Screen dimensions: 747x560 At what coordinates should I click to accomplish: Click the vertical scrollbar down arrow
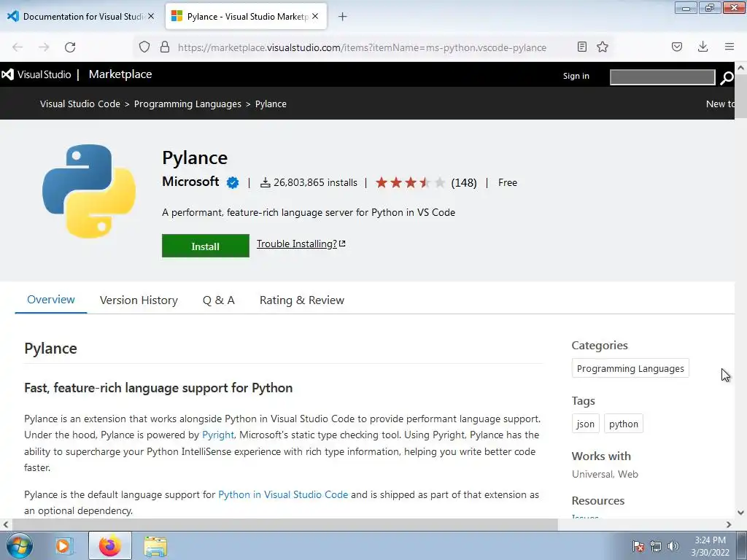pos(741,513)
